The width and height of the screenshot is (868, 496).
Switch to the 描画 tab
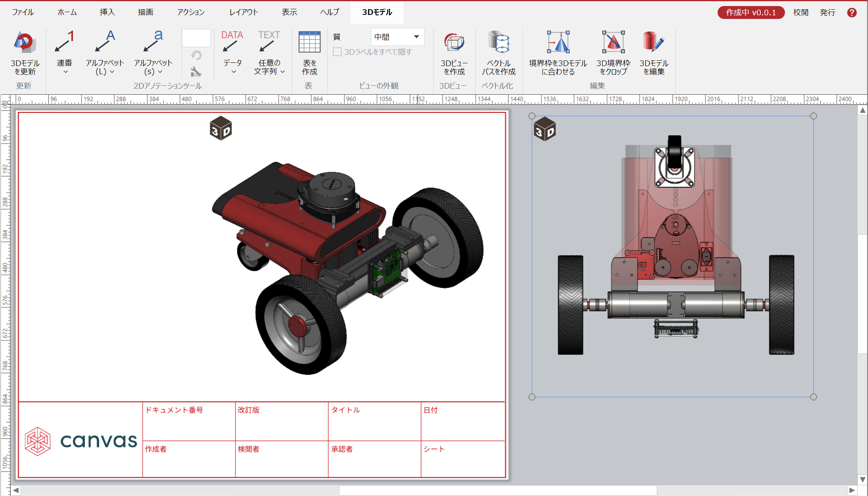pos(146,12)
